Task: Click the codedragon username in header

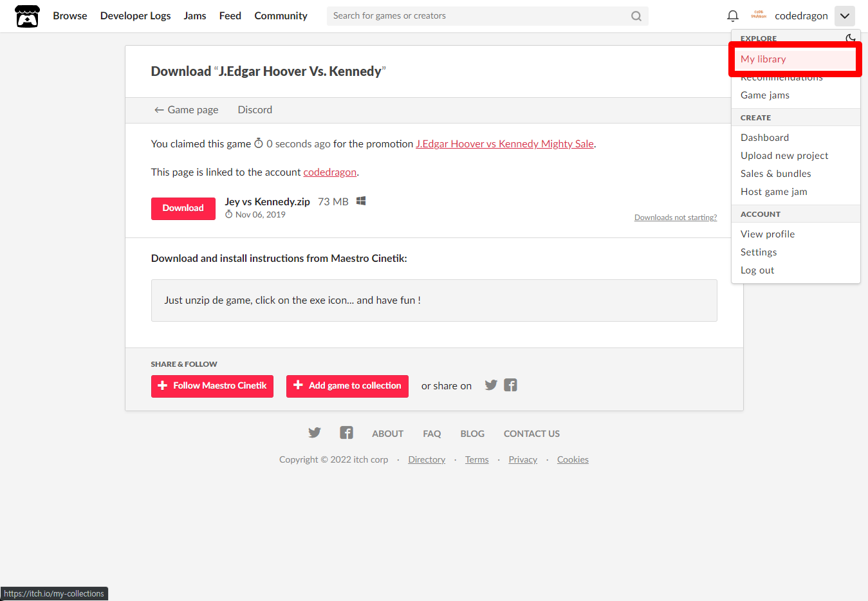Action: click(x=801, y=16)
